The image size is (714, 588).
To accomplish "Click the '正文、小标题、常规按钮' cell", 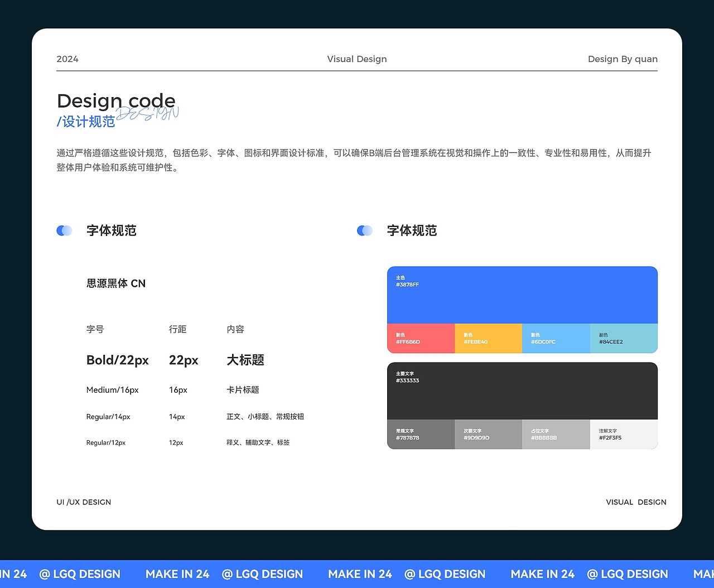I will click(265, 417).
